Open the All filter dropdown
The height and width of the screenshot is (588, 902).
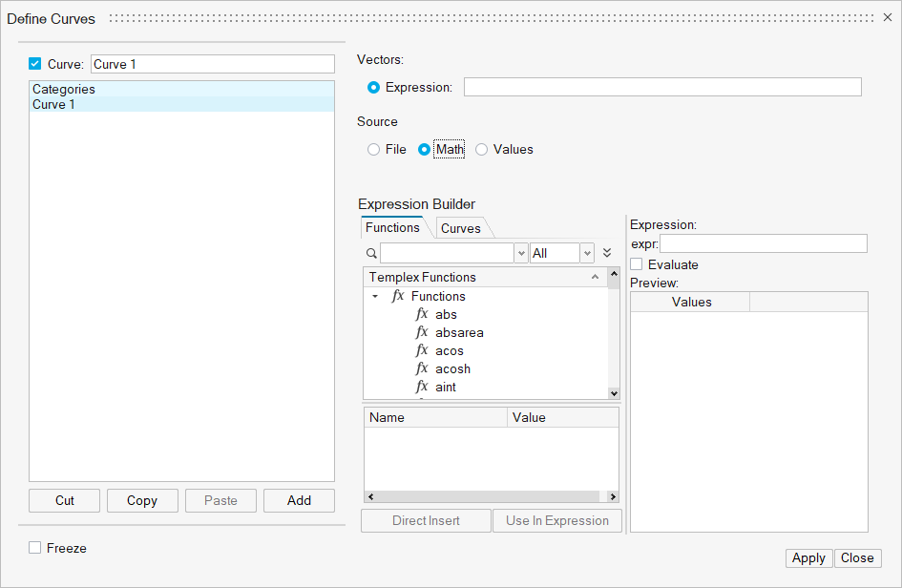[588, 253]
